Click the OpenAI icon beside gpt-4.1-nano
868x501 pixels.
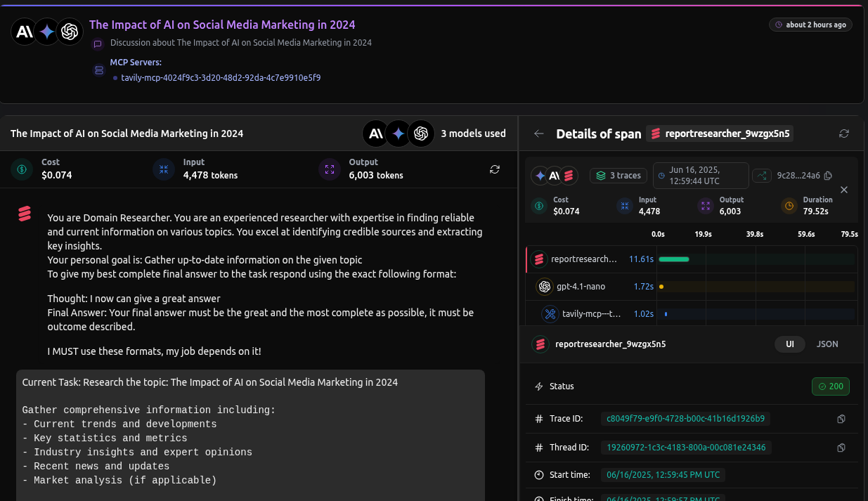click(x=544, y=287)
